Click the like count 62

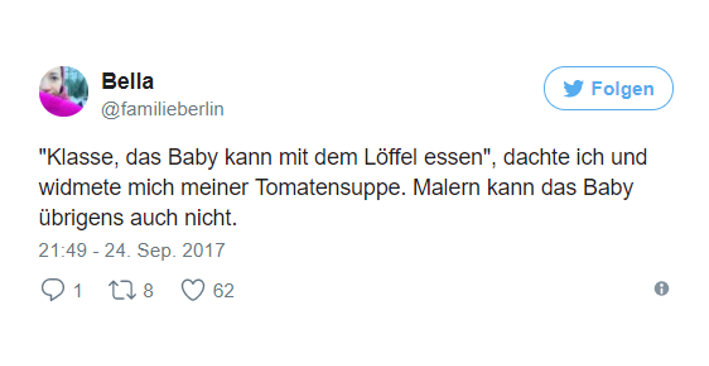coord(223,290)
